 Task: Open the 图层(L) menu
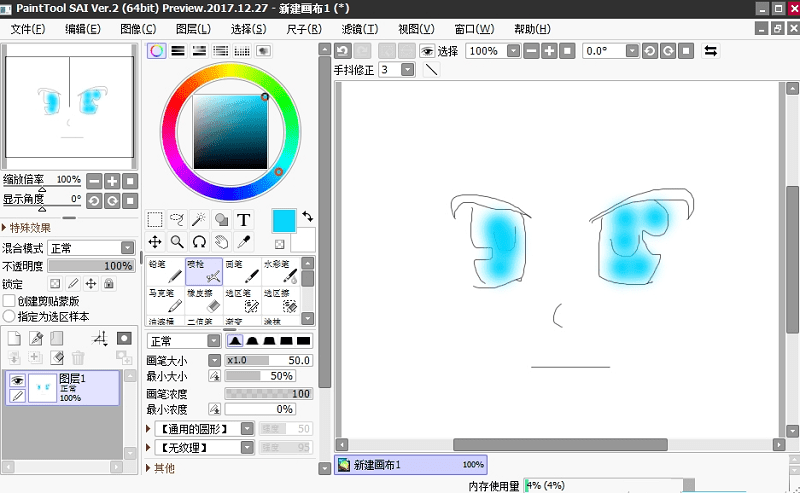193,29
